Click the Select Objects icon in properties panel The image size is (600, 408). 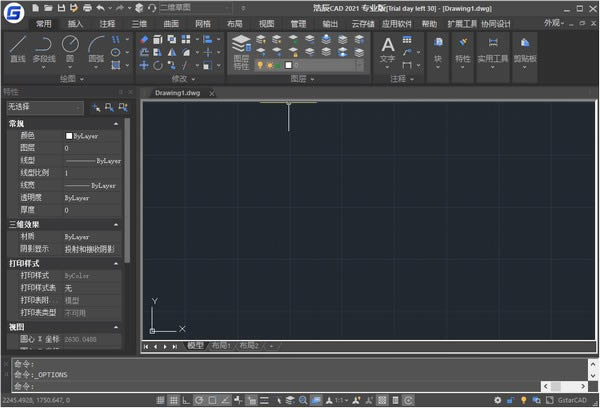109,108
